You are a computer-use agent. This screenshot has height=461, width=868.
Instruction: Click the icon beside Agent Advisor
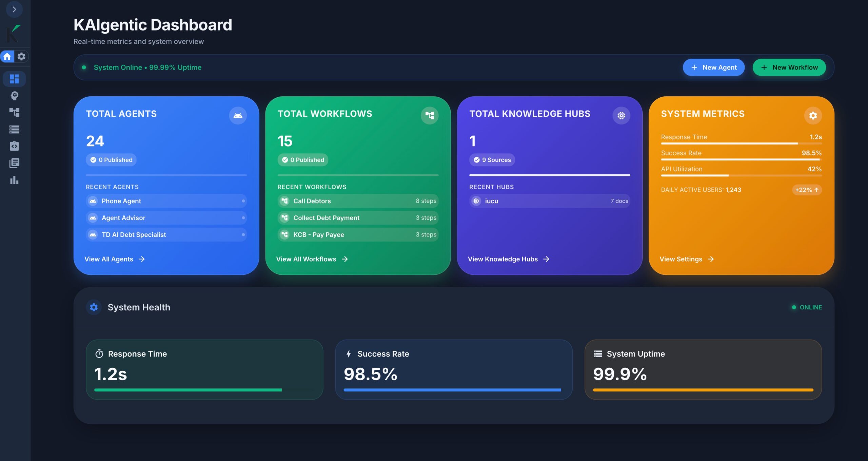(x=93, y=218)
